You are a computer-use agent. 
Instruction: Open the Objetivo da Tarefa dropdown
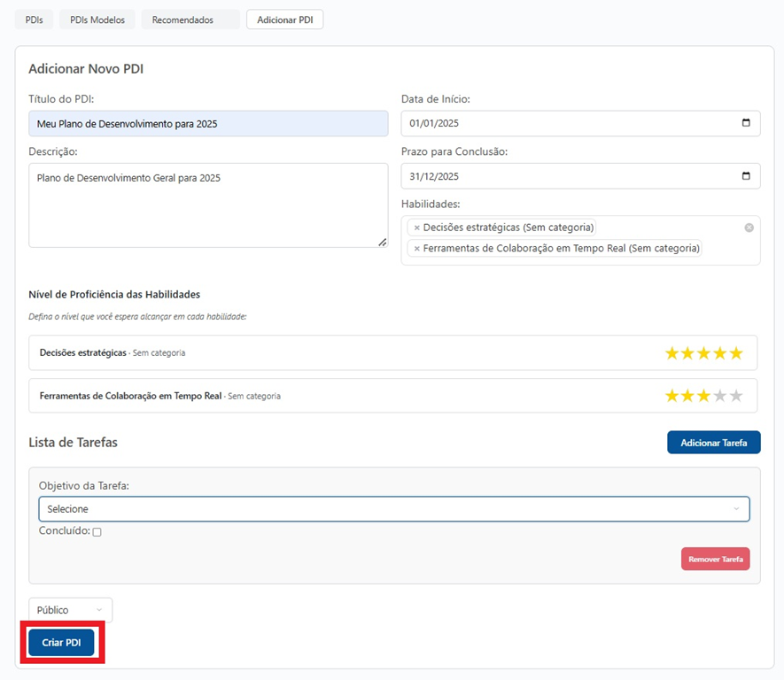tap(393, 509)
